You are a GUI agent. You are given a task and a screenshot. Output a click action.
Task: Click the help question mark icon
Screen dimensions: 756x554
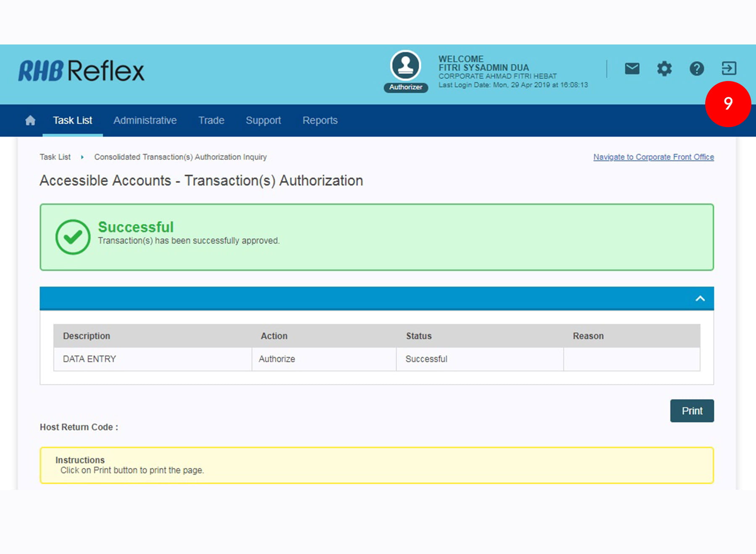tap(696, 68)
